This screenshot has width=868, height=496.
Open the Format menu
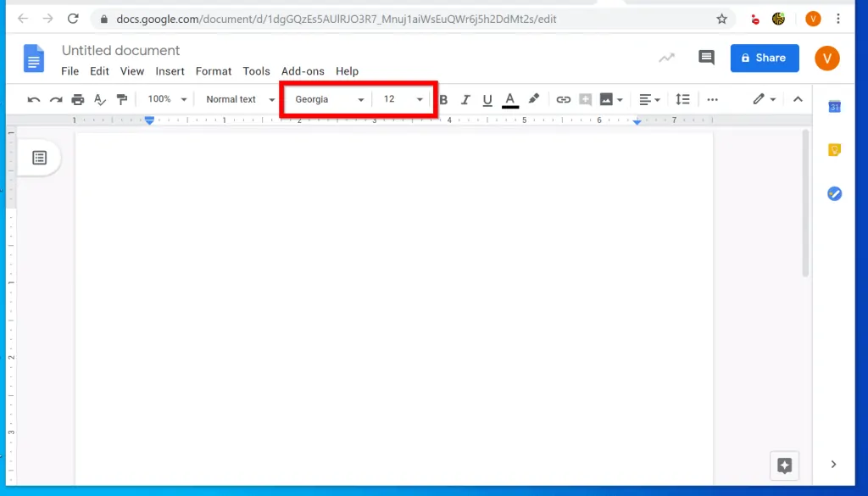(x=213, y=71)
